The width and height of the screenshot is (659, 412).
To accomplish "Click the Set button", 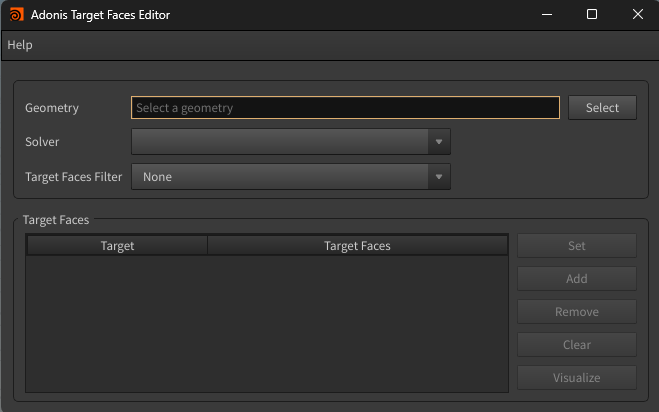I will click(577, 246).
